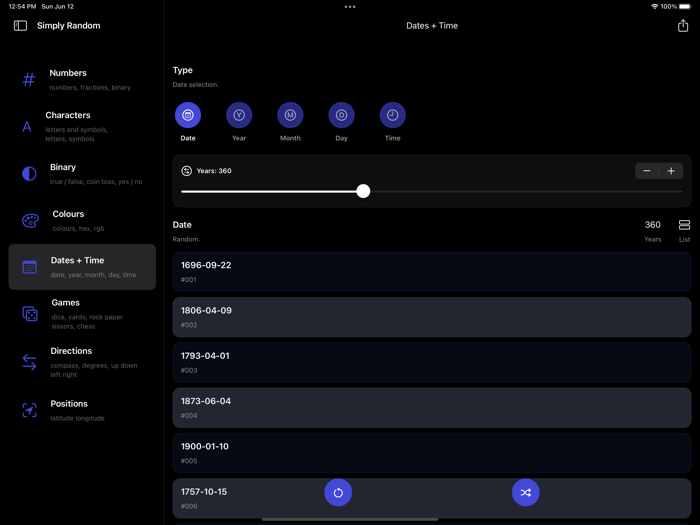Open Directions arrows icon
The image size is (700, 525).
[x=29, y=362]
